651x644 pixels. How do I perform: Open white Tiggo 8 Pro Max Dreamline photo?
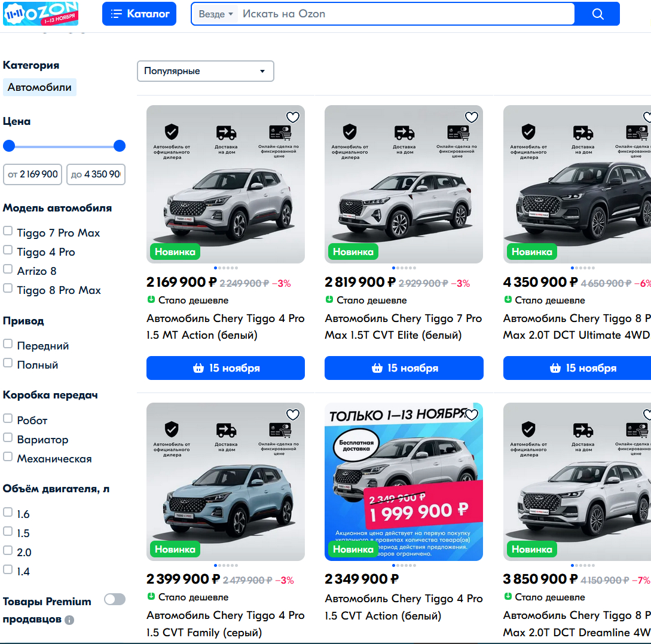(577, 482)
